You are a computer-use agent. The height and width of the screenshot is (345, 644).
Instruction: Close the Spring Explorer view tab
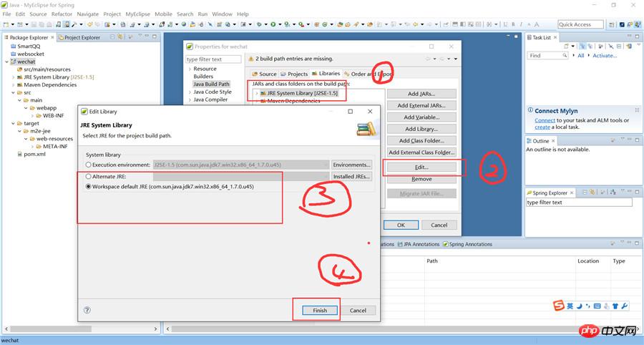click(x=572, y=193)
